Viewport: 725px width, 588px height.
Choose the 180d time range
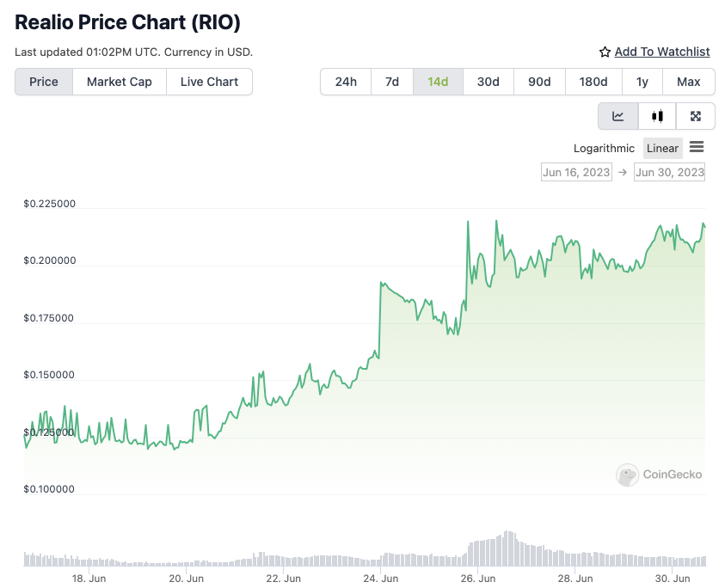(593, 82)
